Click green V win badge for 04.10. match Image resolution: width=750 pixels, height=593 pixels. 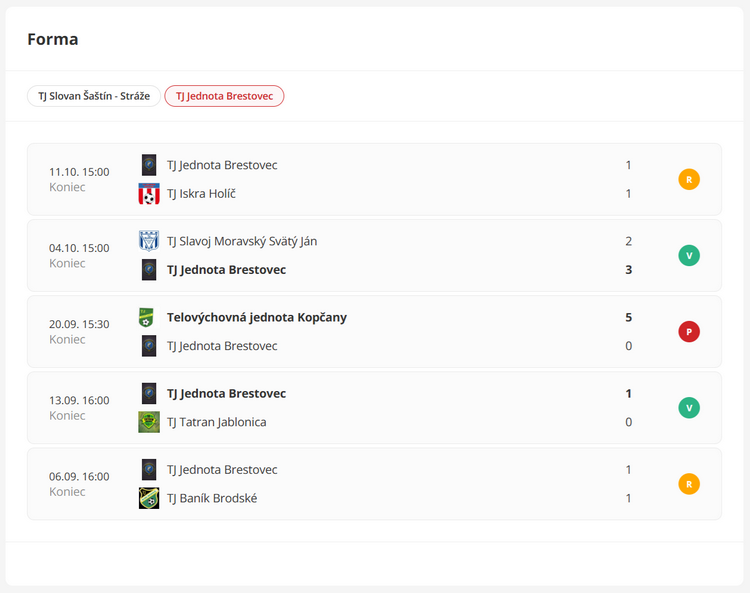[x=689, y=255]
